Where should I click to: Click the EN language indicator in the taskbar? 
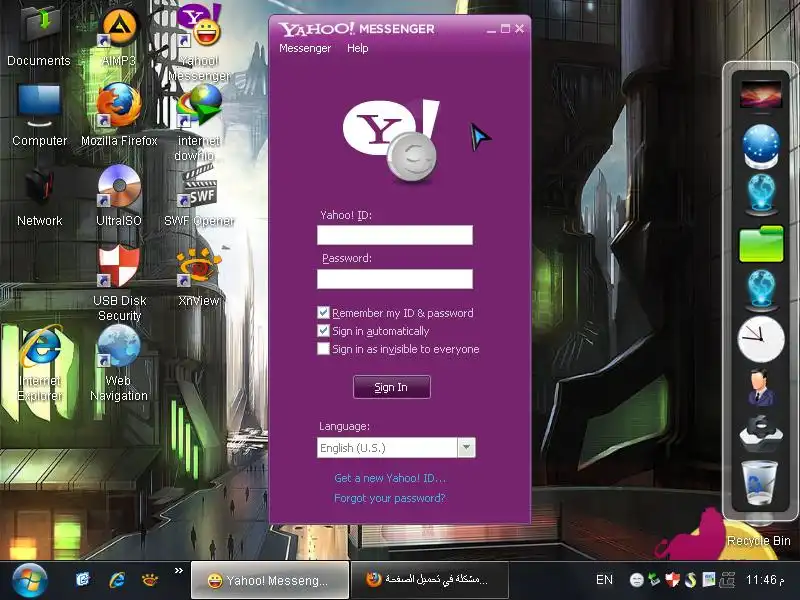click(x=604, y=580)
